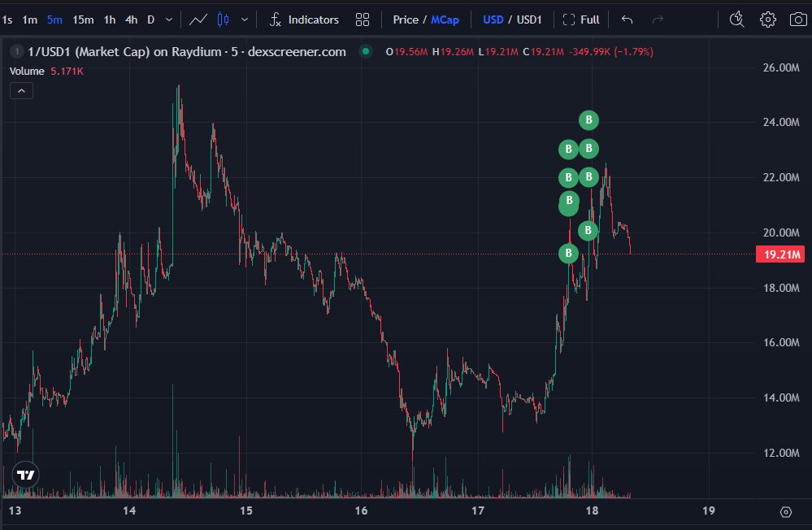The height and width of the screenshot is (530, 812).
Task: Click the 26.00M price axis label
Action: click(781, 67)
